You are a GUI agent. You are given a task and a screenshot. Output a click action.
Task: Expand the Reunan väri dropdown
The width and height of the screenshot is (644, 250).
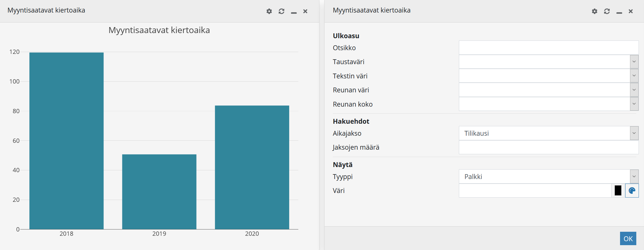[634, 90]
